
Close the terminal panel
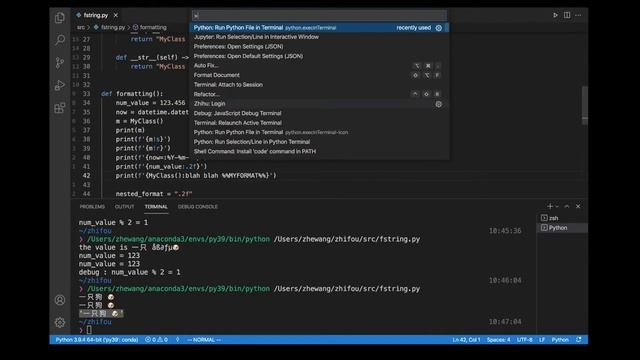(x=578, y=207)
